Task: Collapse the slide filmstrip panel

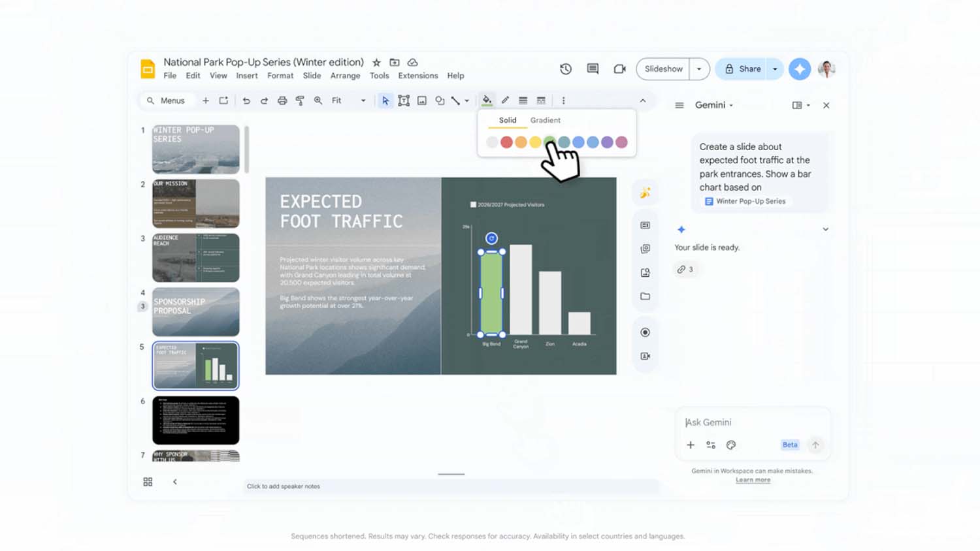Action: tap(175, 482)
